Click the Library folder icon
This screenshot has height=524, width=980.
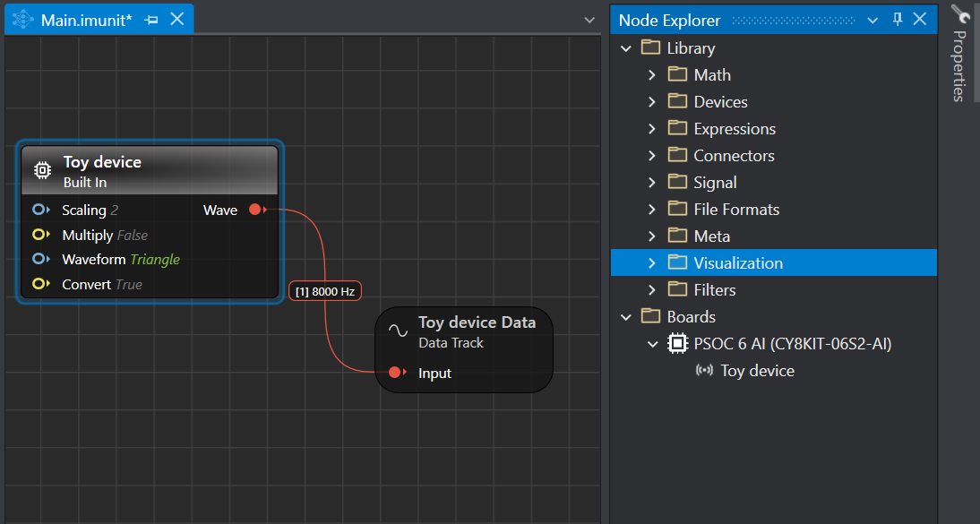point(650,47)
